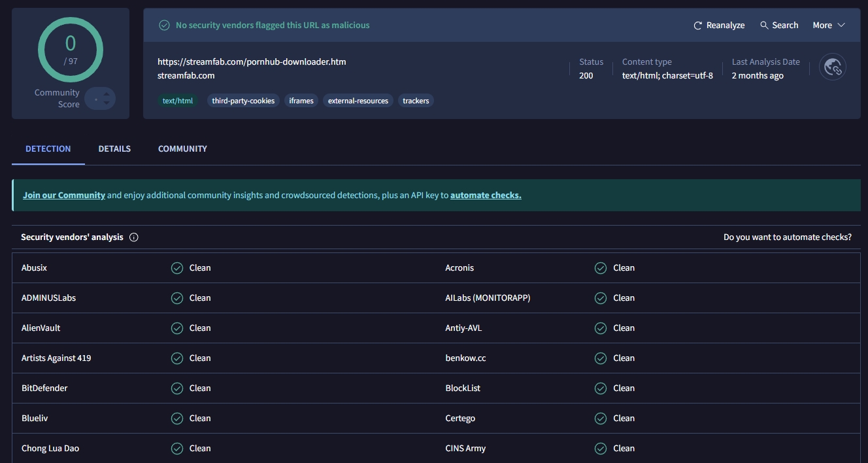Click the Reanalyze refresh icon
This screenshot has height=463, width=868.
698,26
